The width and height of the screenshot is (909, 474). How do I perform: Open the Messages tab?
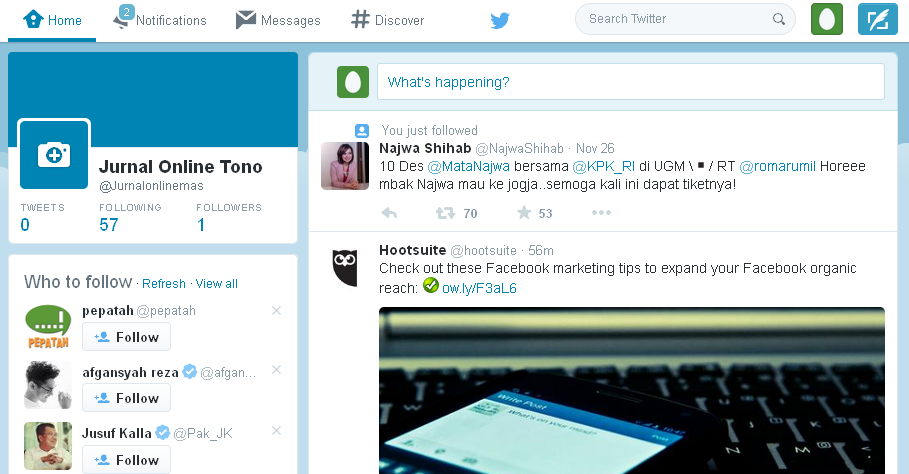pyautogui.click(x=278, y=20)
